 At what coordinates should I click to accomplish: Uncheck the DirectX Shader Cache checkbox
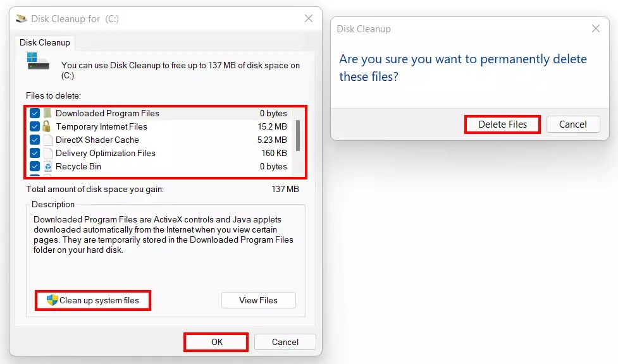[x=35, y=140]
